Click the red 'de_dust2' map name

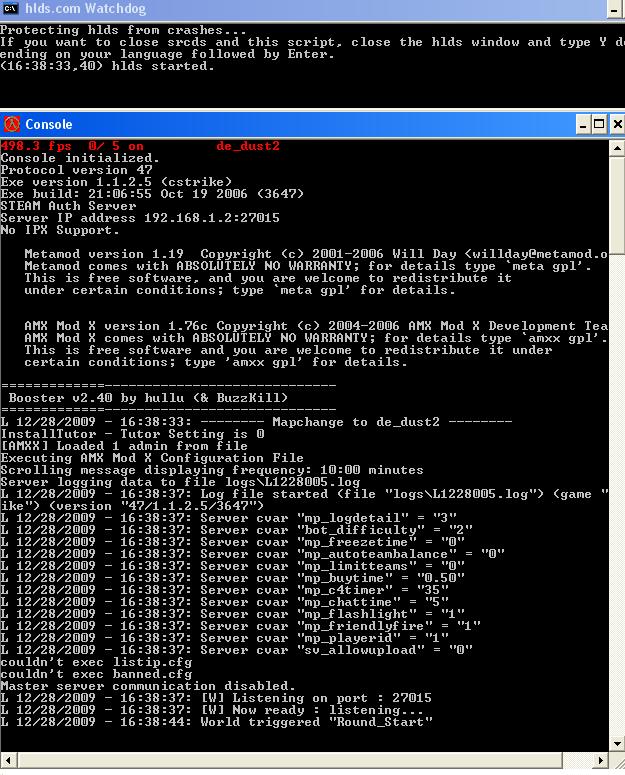click(248, 146)
